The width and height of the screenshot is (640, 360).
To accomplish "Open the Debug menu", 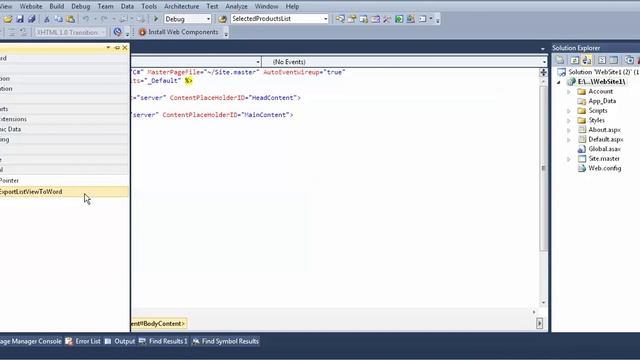I will pyautogui.click(x=80, y=7).
